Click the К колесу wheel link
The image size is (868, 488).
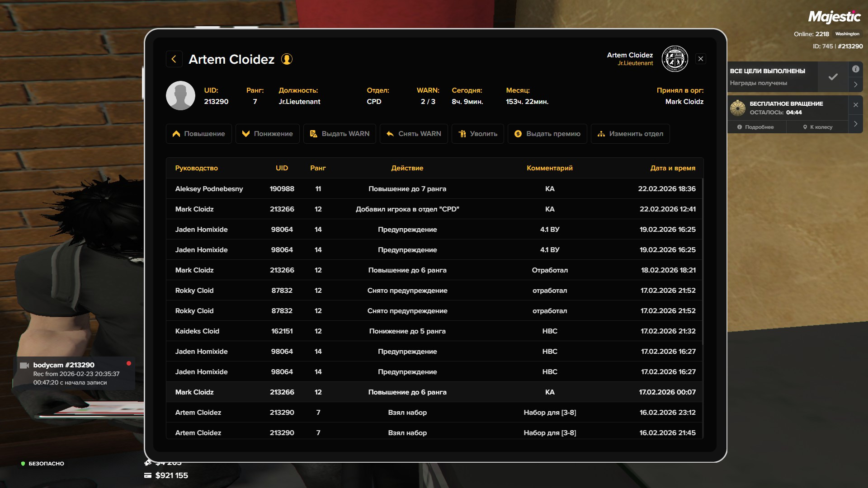(817, 127)
